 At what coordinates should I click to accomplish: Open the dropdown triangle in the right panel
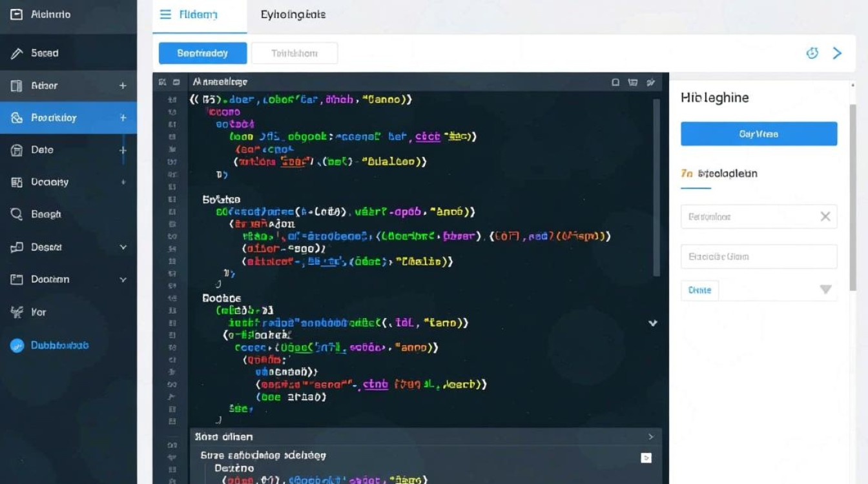tap(825, 290)
